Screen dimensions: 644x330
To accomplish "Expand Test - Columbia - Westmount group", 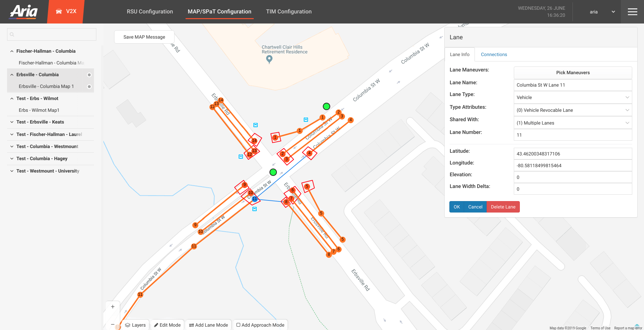I will click(x=12, y=147).
